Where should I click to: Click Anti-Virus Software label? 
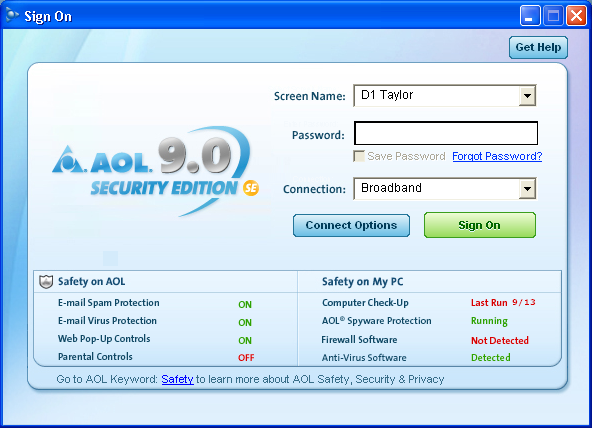tap(364, 358)
